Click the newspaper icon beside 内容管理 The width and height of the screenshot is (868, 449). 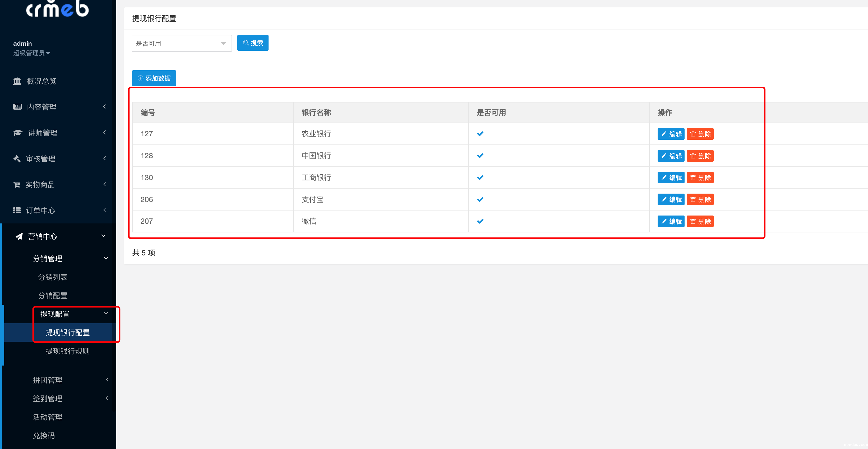click(17, 107)
